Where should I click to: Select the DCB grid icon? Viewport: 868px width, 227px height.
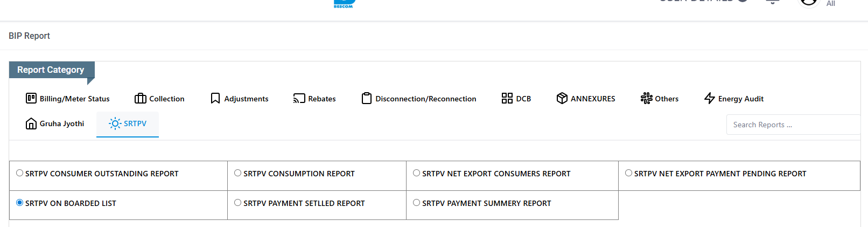(507, 98)
